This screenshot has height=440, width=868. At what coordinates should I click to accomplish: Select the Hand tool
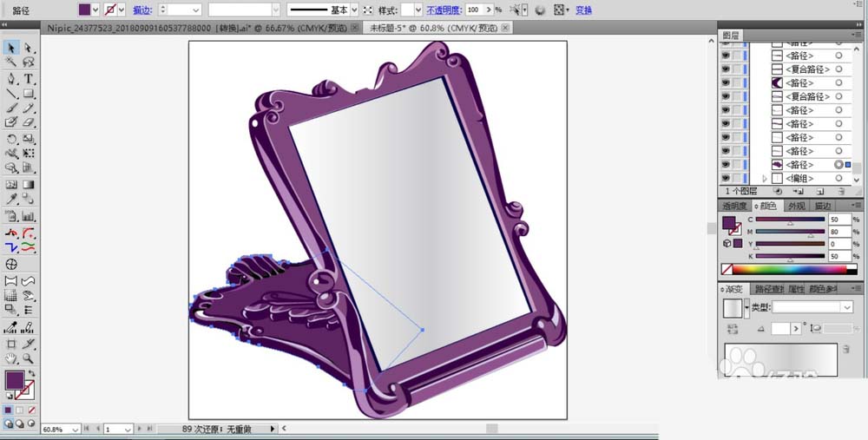coord(11,358)
